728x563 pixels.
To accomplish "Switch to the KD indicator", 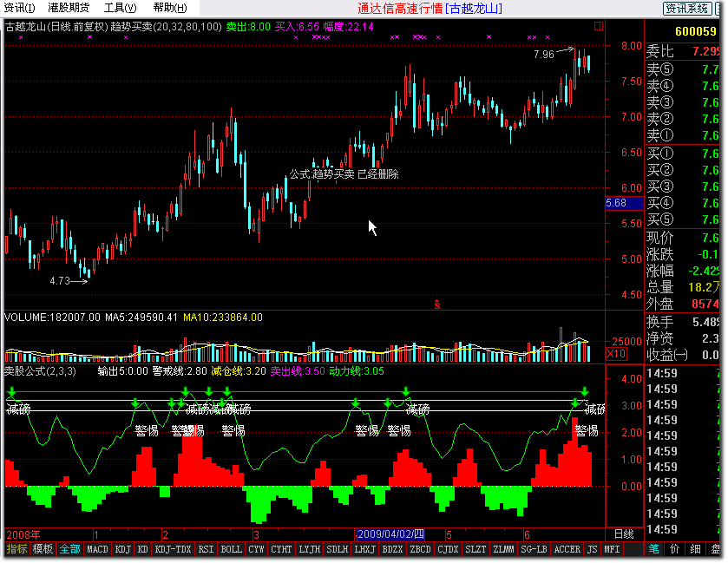I will tap(143, 549).
